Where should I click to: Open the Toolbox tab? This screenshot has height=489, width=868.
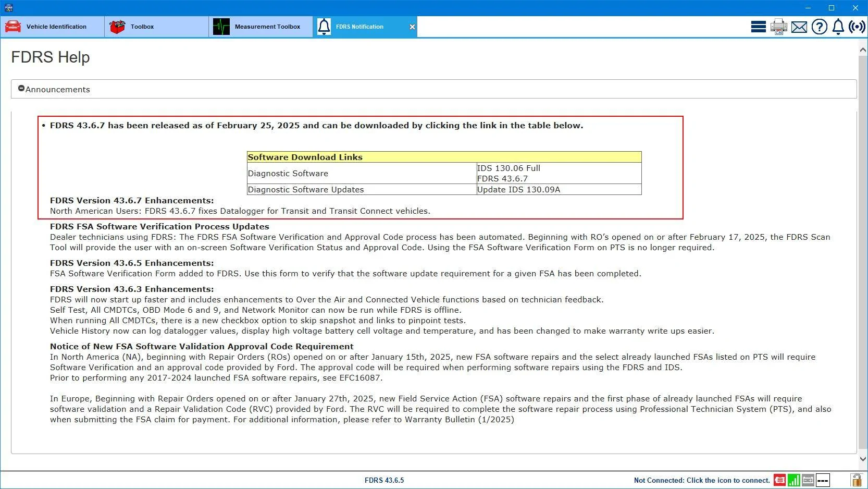(x=156, y=27)
